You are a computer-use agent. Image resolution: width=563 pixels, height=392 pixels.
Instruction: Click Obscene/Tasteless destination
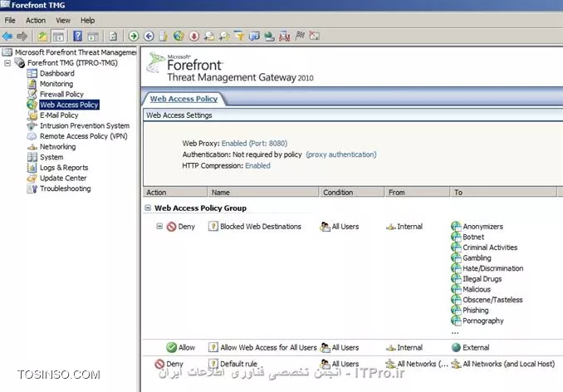point(492,299)
